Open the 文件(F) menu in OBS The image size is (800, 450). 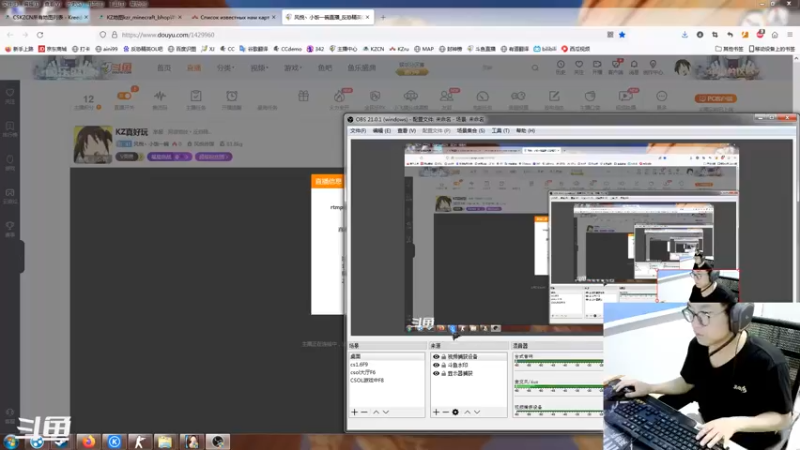pyautogui.click(x=358, y=131)
